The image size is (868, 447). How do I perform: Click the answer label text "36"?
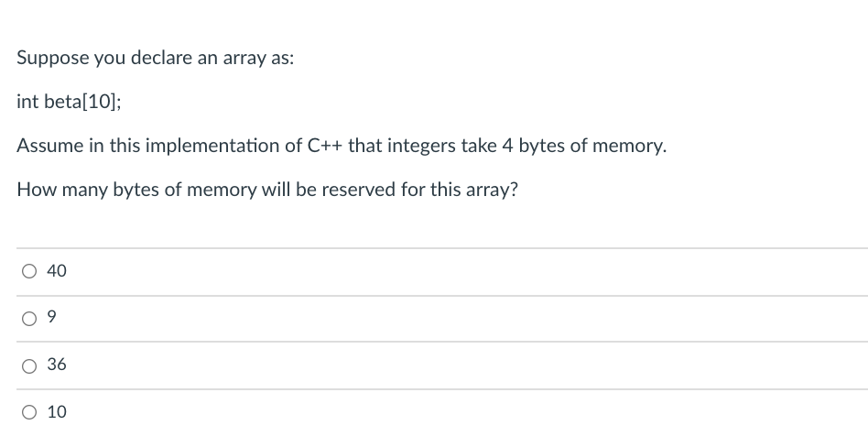click(57, 365)
